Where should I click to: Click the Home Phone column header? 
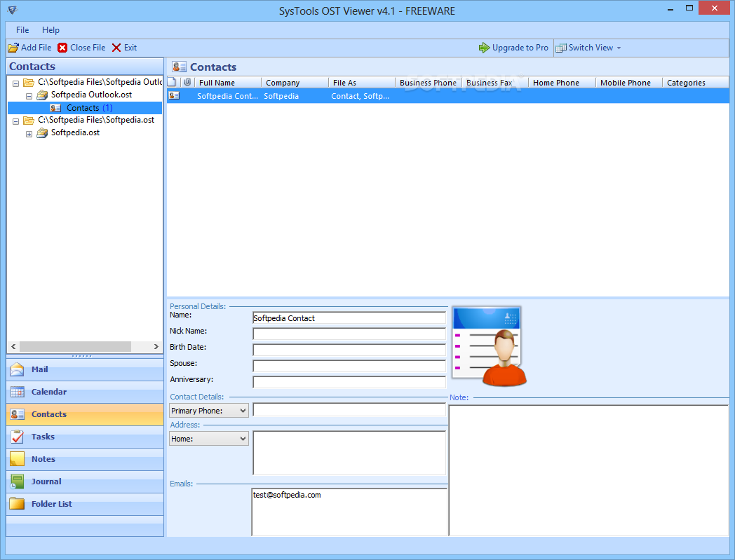562,83
